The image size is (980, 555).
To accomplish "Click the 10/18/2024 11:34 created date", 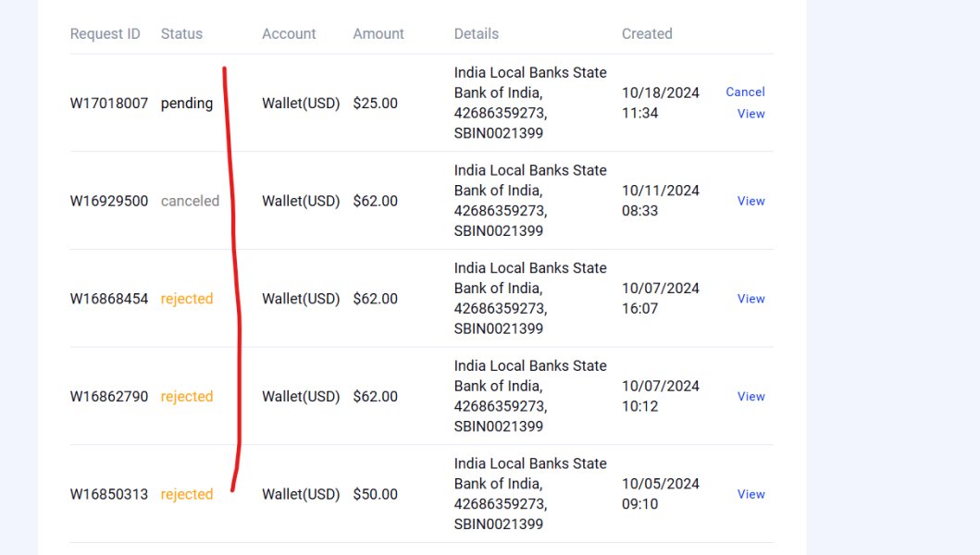I will click(660, 103).
